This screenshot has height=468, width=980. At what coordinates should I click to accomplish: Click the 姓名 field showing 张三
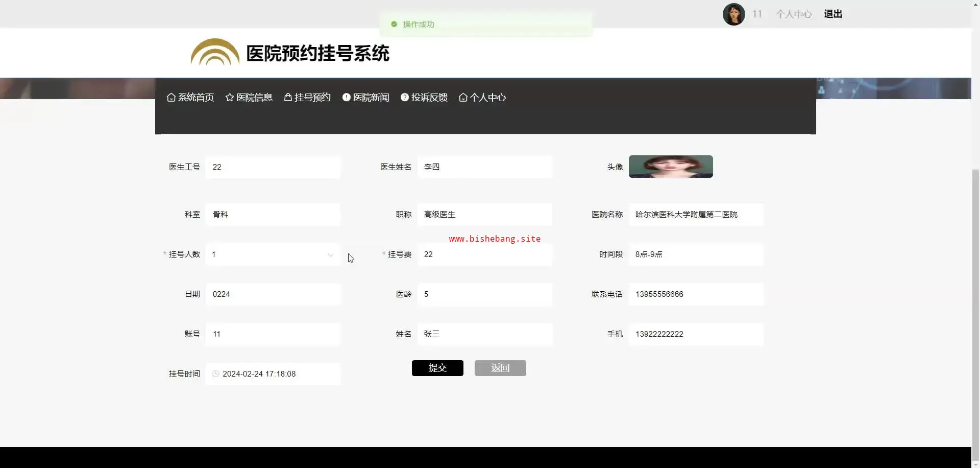[484, 334]
